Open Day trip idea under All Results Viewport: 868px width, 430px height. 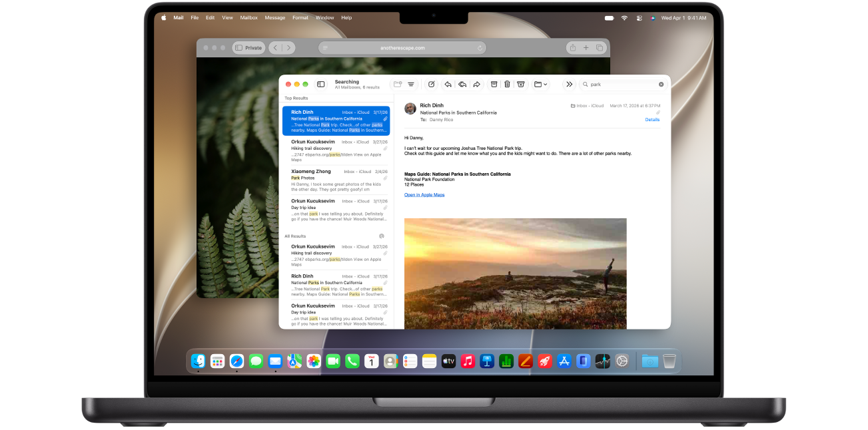tap(336, 314)
